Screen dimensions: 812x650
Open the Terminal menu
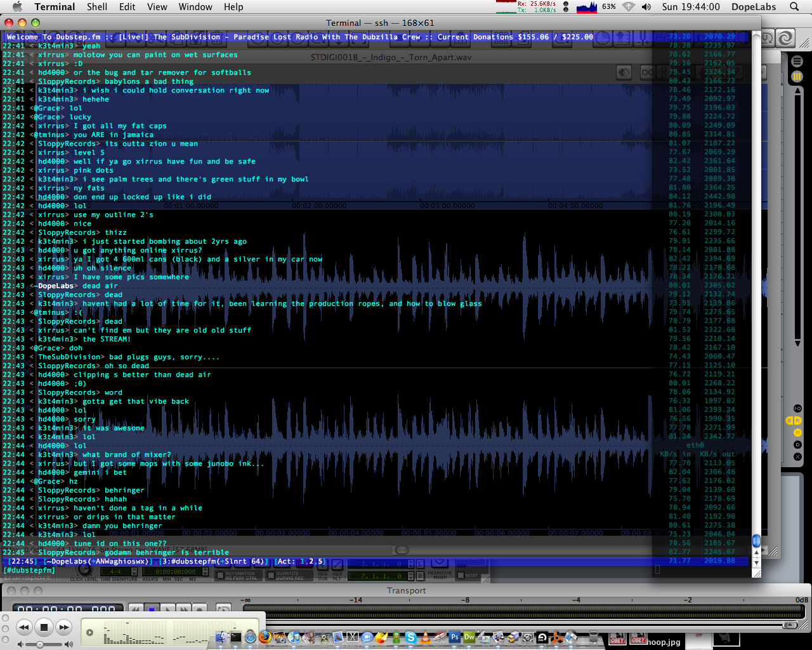(55, 7)
